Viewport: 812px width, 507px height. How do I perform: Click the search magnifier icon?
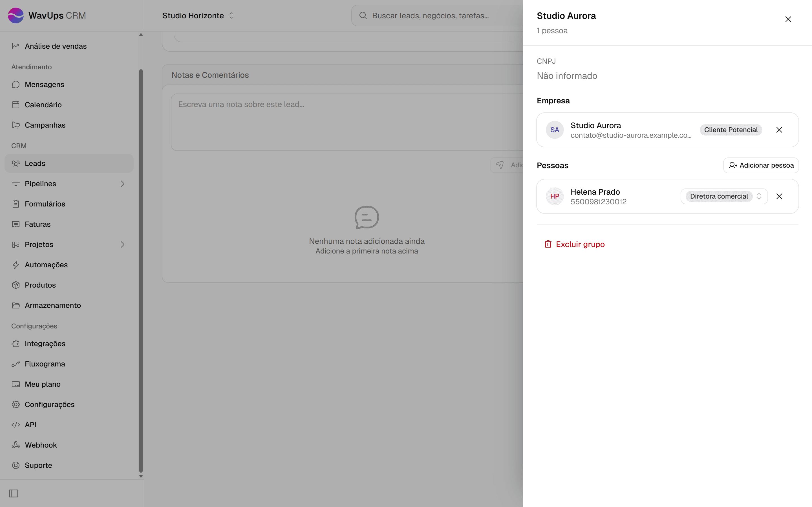pyautogui.click(x=363, y=15)
